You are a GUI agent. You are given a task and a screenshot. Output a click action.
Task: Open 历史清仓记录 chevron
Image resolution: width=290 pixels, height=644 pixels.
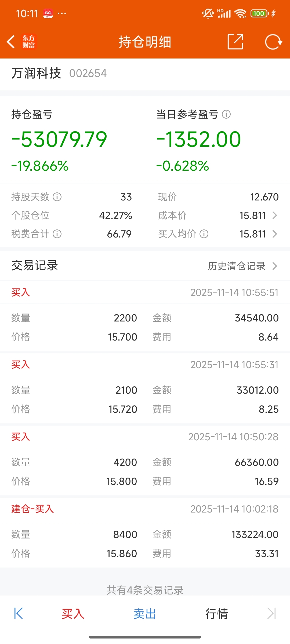click(x=275, y=266)
